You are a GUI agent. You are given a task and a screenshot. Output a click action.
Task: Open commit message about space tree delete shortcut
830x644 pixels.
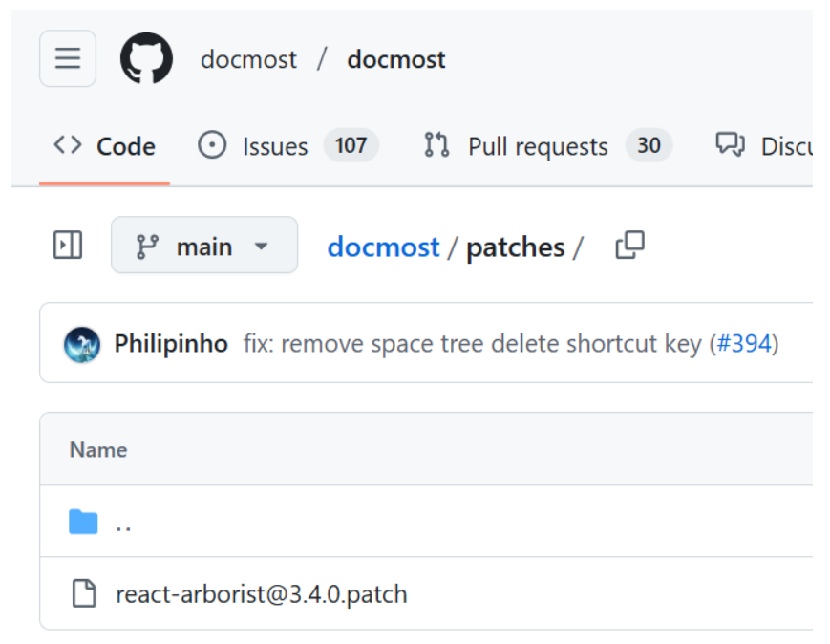472,344
